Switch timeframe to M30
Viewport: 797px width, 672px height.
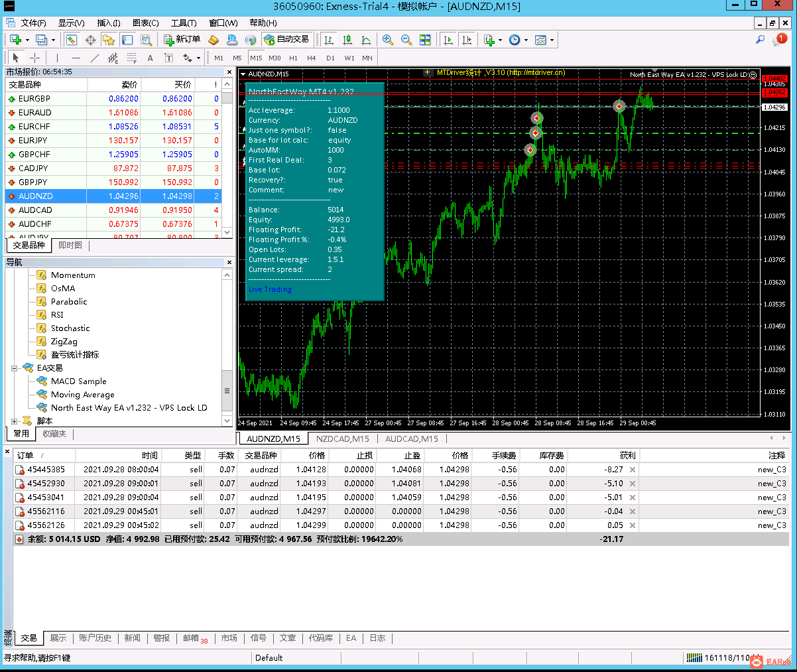275,58
